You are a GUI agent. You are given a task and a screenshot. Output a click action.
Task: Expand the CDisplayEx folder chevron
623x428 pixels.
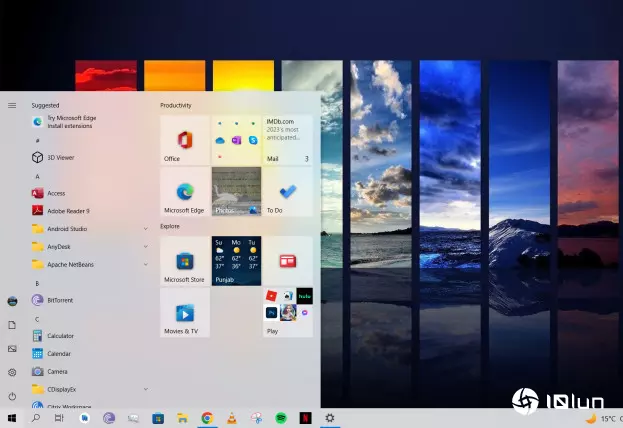pyautogui.click(x=145, y=389)
